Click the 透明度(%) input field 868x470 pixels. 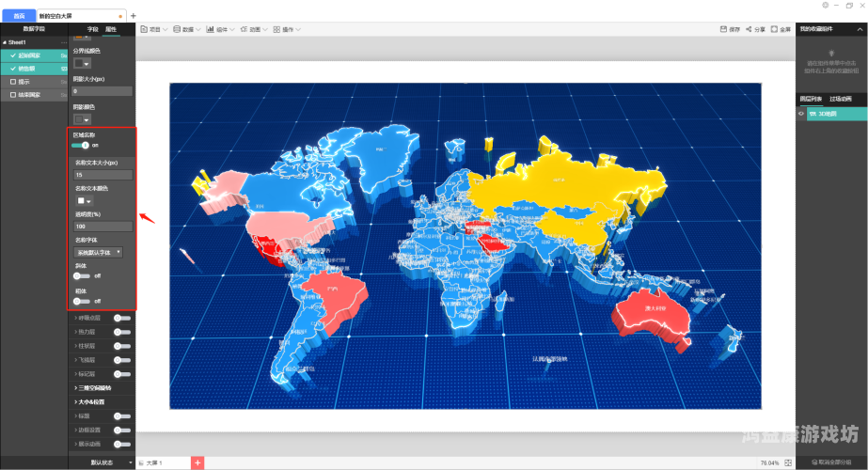(103, 227)
